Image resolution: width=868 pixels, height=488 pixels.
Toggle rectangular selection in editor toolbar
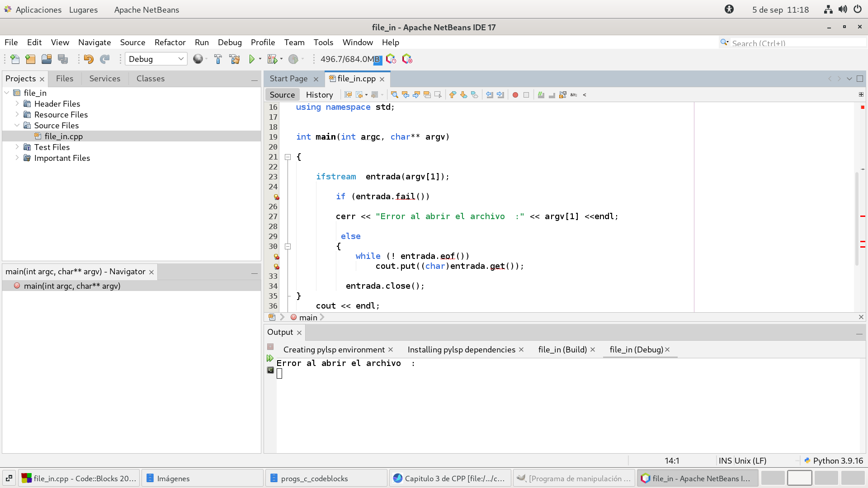tap(438, 95)
